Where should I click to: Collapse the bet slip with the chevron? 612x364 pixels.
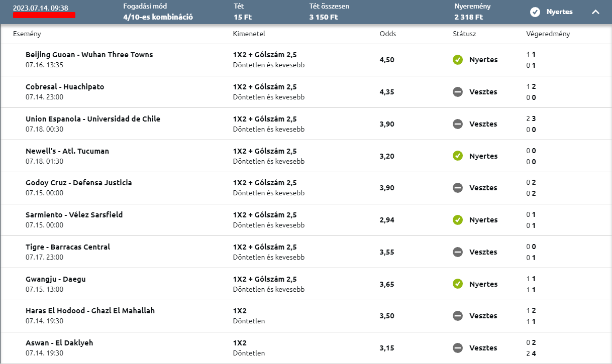pyautogui.click(x=595, y=12)
